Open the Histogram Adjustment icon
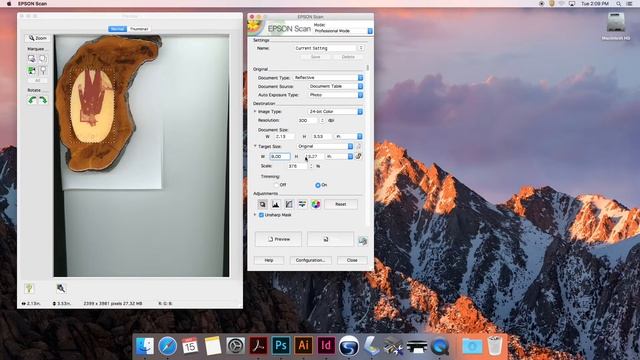The image size is (640, 360). pos(276,204)
